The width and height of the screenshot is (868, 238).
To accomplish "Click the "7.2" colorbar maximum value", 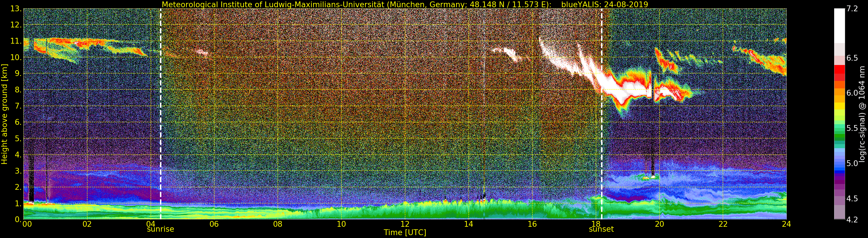I will tap(852, 9).
